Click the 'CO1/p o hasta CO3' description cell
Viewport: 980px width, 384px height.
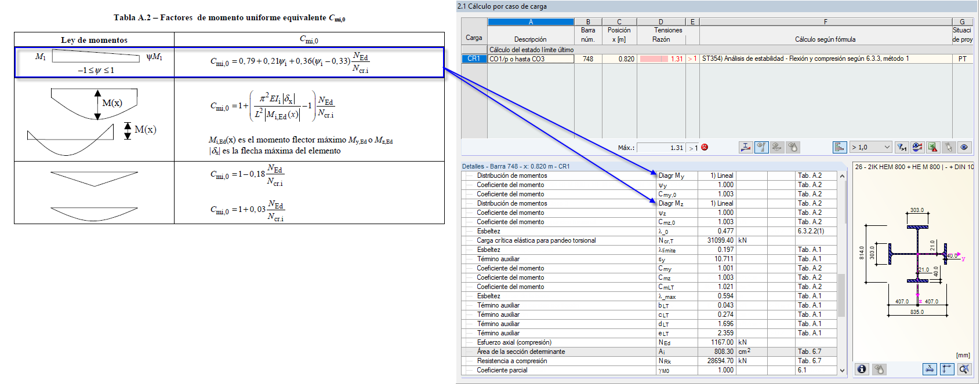[531, 58]
